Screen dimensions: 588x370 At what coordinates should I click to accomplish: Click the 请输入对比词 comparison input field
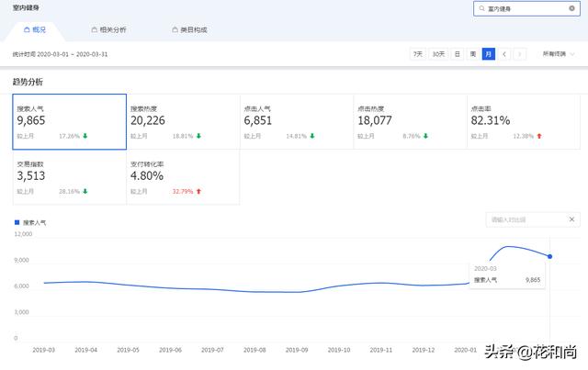[524, 219]
